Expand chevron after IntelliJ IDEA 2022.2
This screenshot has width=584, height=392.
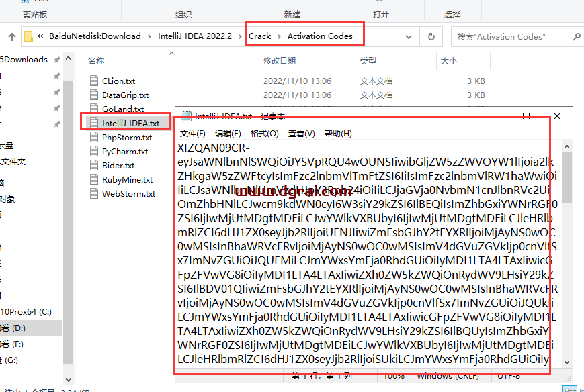(240, 36)
